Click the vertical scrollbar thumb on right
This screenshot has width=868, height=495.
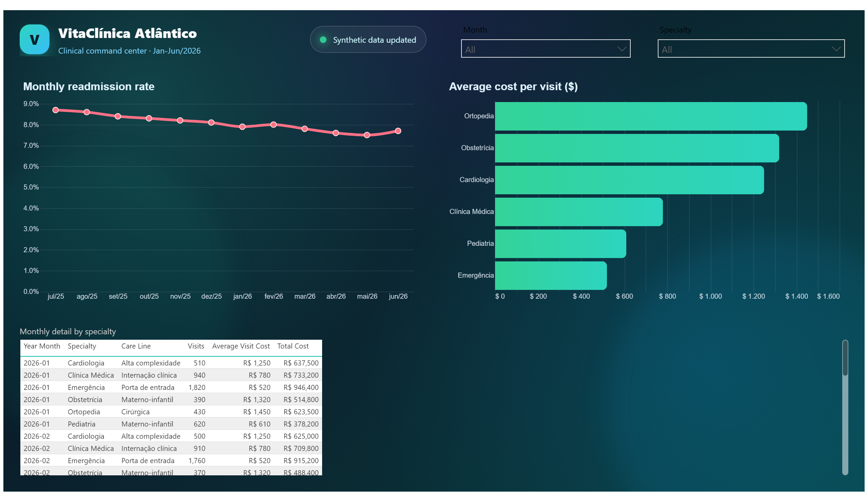tap(845, 358)
